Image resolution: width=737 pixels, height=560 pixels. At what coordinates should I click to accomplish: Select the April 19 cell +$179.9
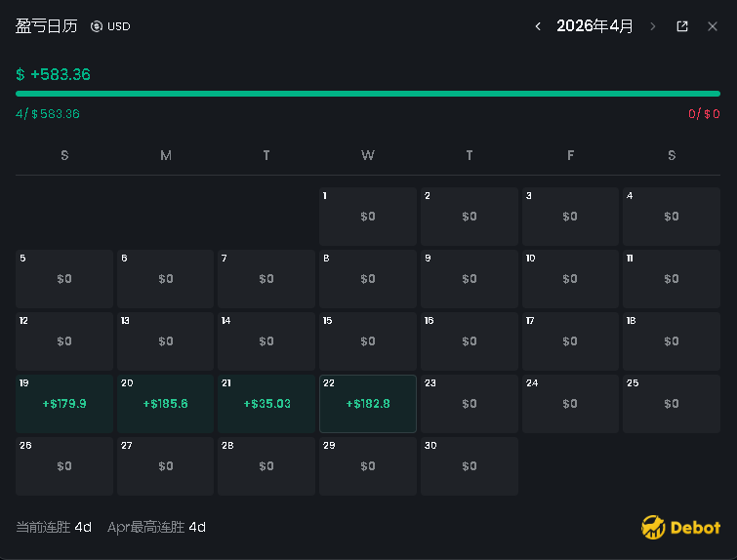pyautogui.click(x=64, y=404)
